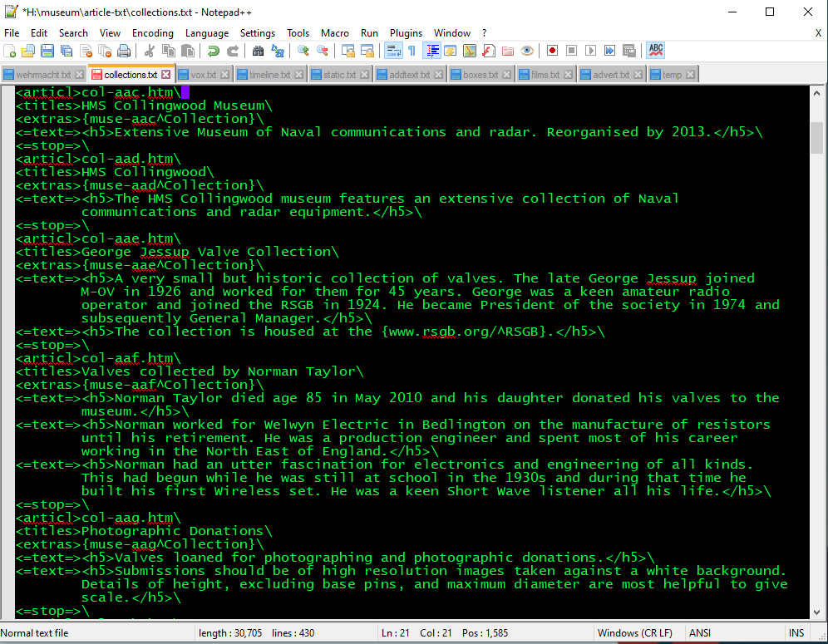828x644 pixels.
Task: Run the macro multiple times
Action: [x=609, y=51]
